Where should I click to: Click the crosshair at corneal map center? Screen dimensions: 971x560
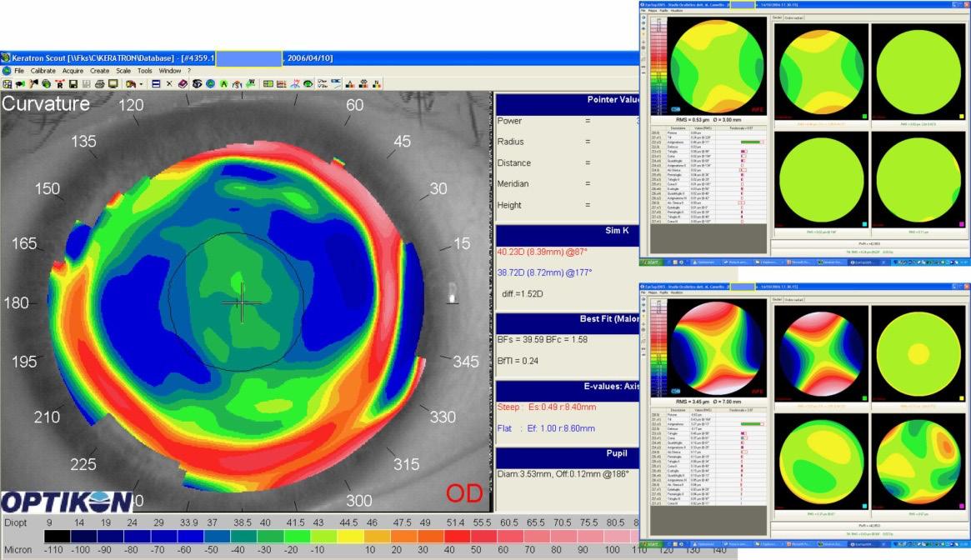(243, 302)
